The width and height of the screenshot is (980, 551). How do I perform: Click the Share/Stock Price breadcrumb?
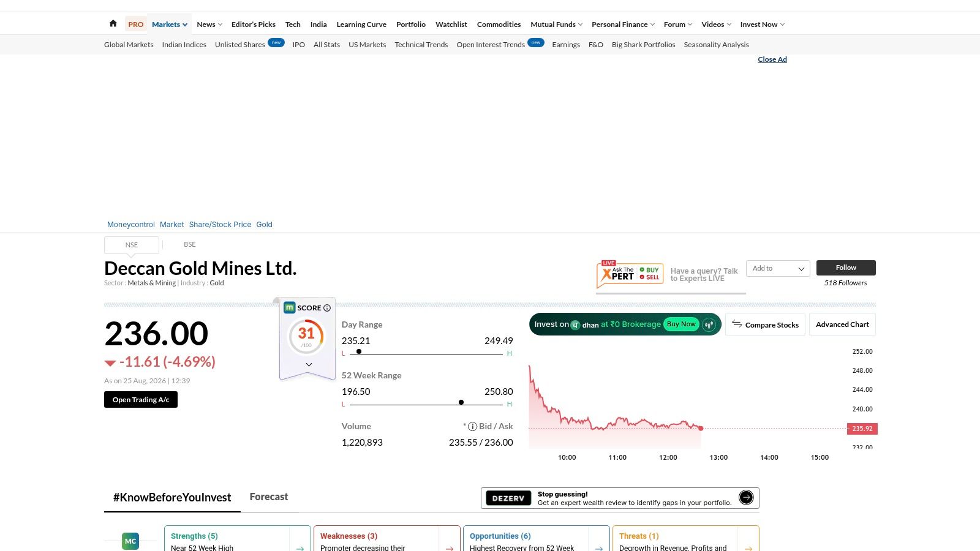point(220,225)
